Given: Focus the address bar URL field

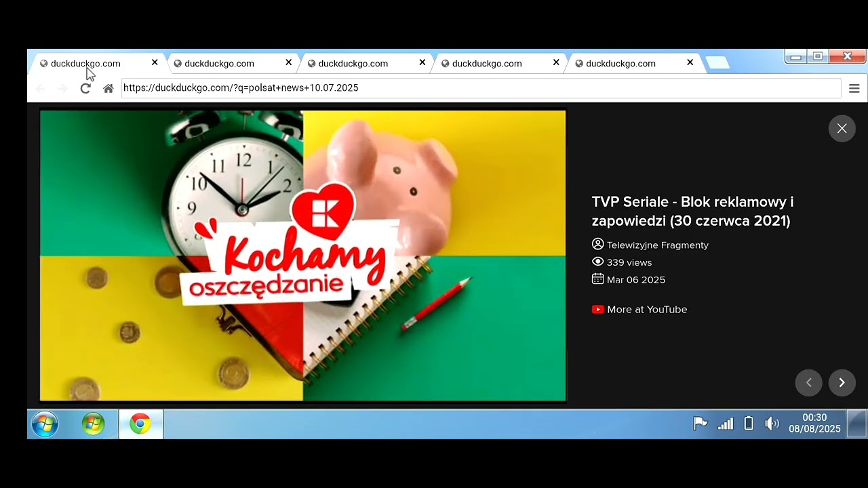Looking at the screenshot, I should tap(481, 88).
